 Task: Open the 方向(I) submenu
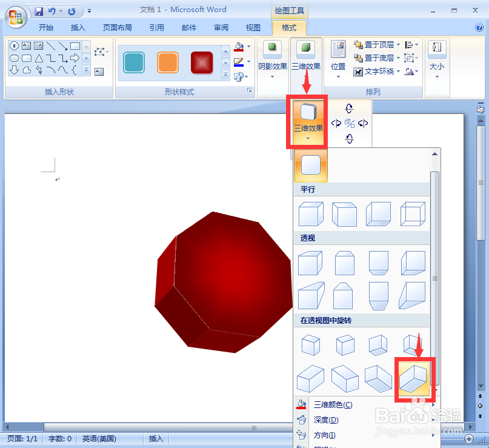(365, 435)
